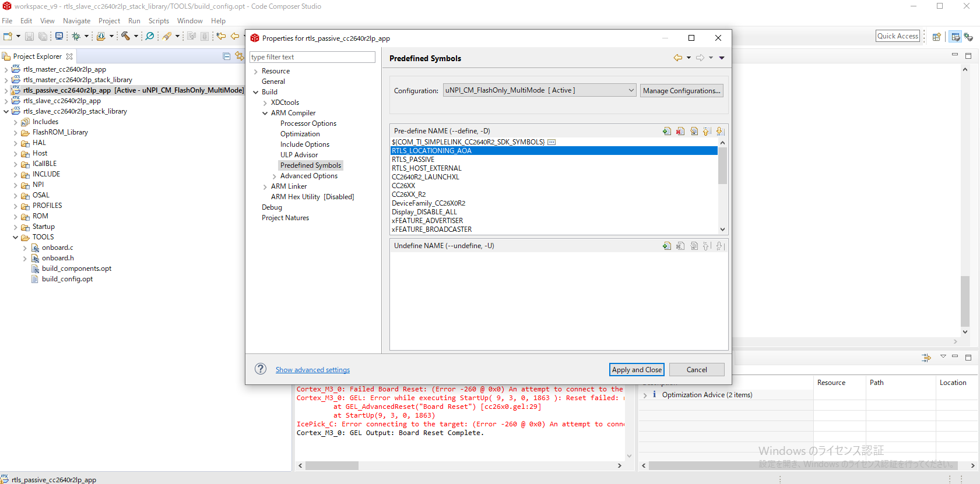Select RTLS_PASSIVE in pre-define list
The image size is (980, 484).
(x=413, y=160)
